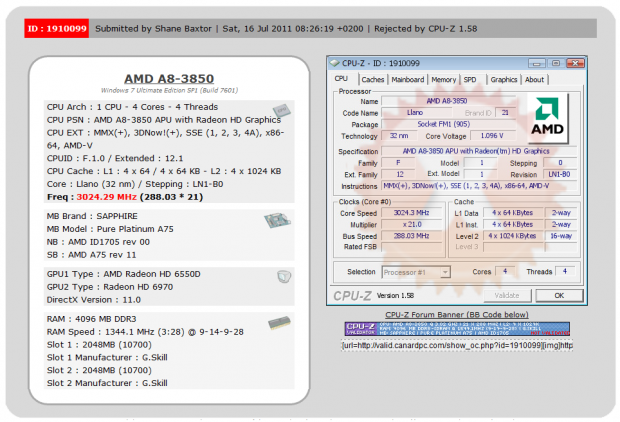Click the Core Speed value 3024.3 MHz
620x422 pixels.
point(411,213)
